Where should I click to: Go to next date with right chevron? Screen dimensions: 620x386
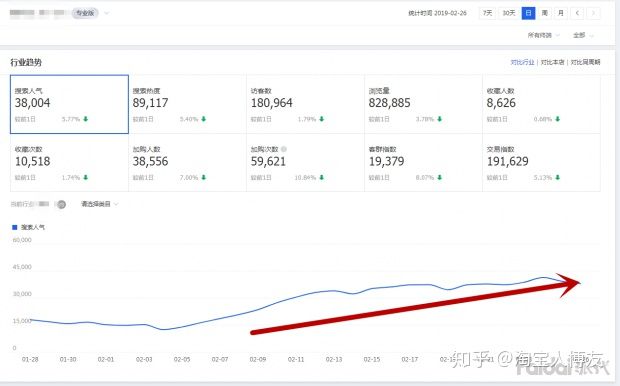tap(593, 13)
